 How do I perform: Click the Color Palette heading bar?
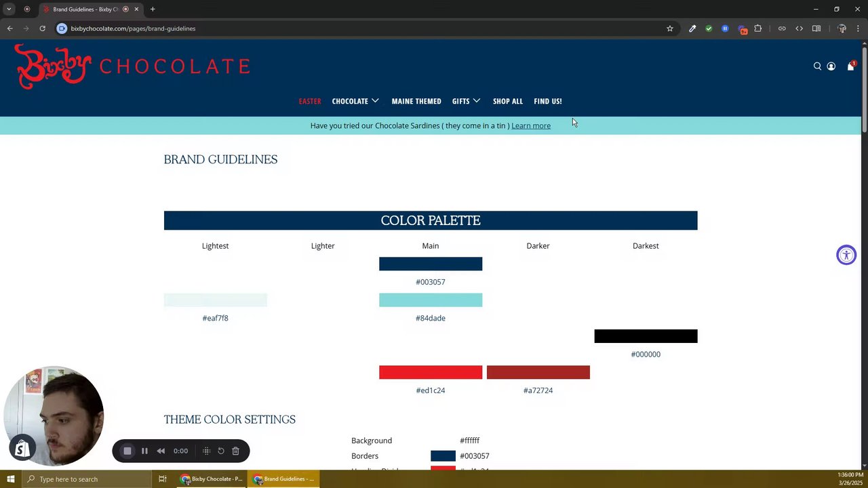pyautogui.click(x=431, y=220)
